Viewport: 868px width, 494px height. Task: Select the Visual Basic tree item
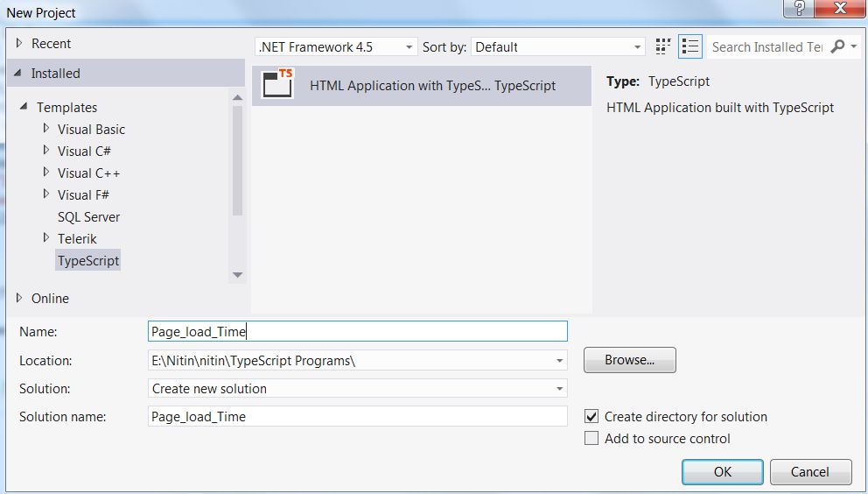[x=91, y=129]
